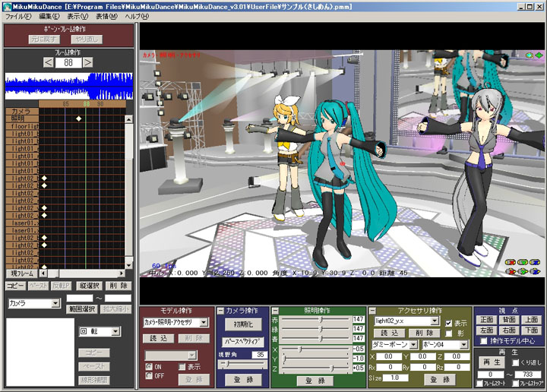This screenshot has width=547, height=392.
Task: Click the light direction X slider
Action: 316,349
